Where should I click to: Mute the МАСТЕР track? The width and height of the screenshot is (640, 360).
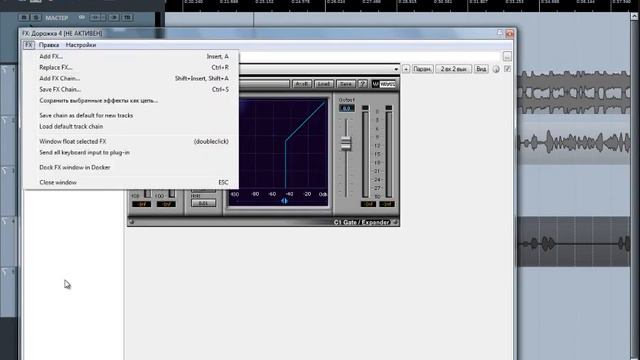(24, 18)
